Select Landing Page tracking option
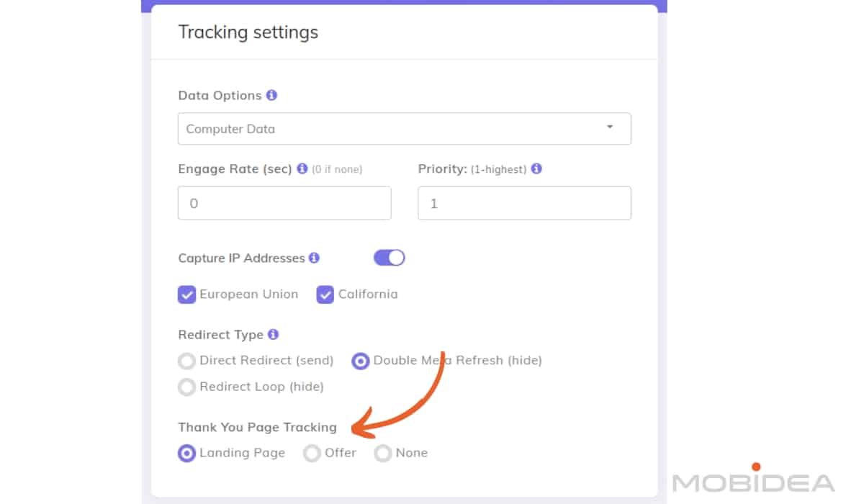Viewport: 864px width, 504px height. point(187,454)
